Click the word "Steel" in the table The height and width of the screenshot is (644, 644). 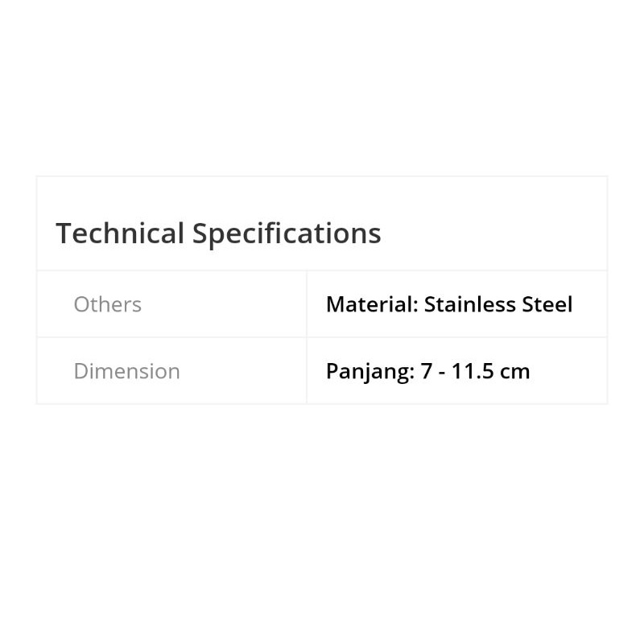[548, 304]
